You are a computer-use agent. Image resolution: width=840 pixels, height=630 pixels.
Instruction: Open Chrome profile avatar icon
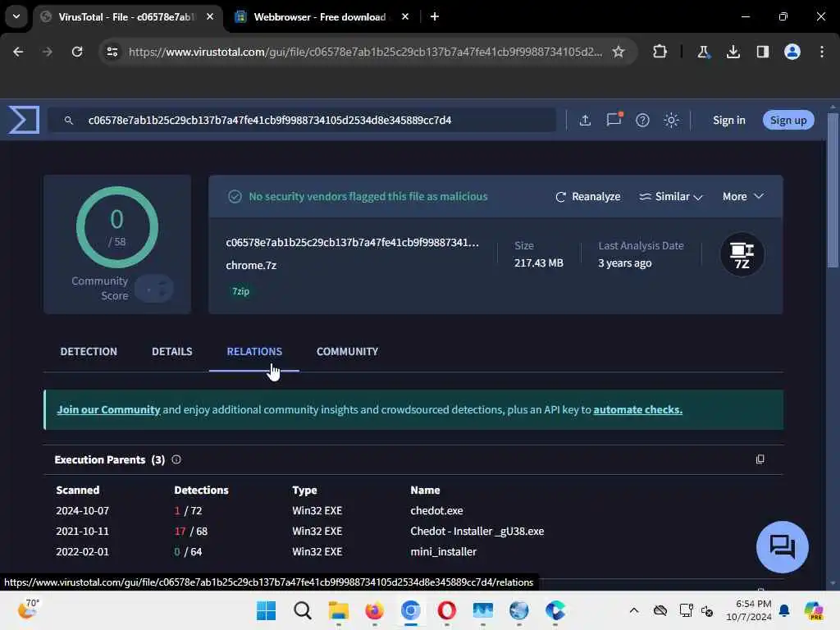(x=792, y=52)
